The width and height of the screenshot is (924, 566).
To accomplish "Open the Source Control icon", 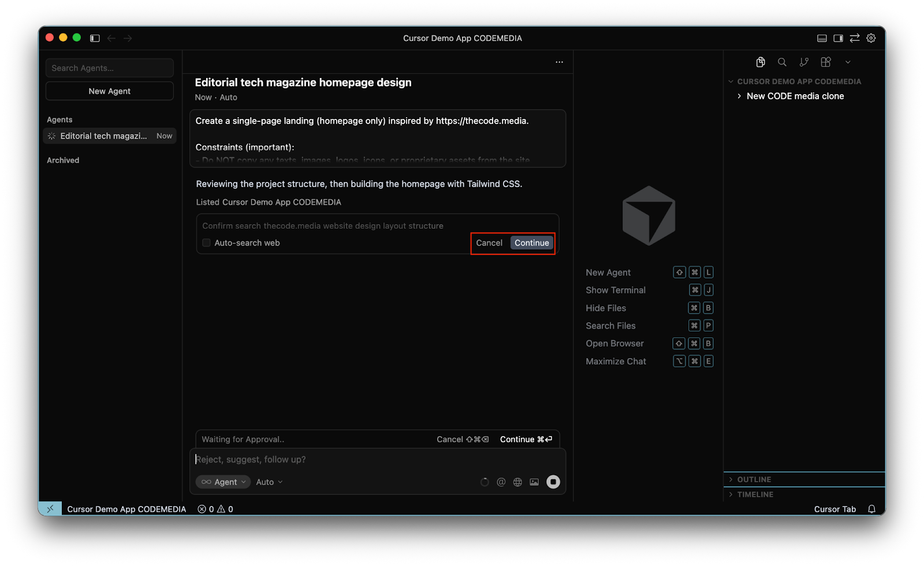I will click(804, 62).
